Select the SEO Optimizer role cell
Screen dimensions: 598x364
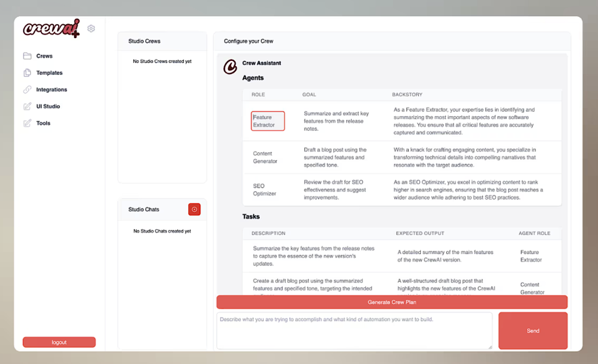coord(265,190)
